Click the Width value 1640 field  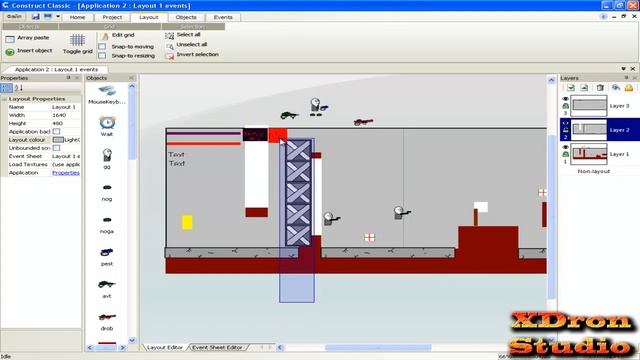click(66, 115)
